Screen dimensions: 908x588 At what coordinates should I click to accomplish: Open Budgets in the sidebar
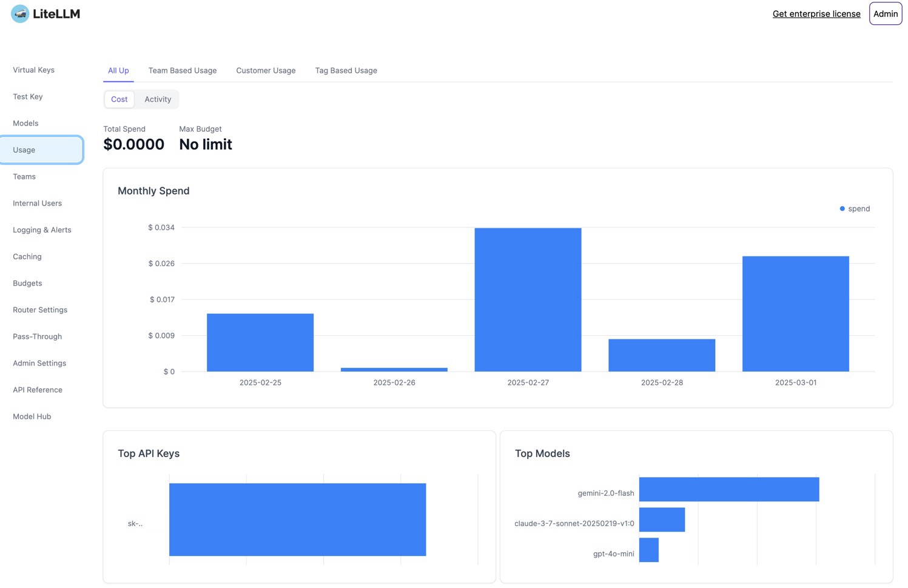pos(27,283)
